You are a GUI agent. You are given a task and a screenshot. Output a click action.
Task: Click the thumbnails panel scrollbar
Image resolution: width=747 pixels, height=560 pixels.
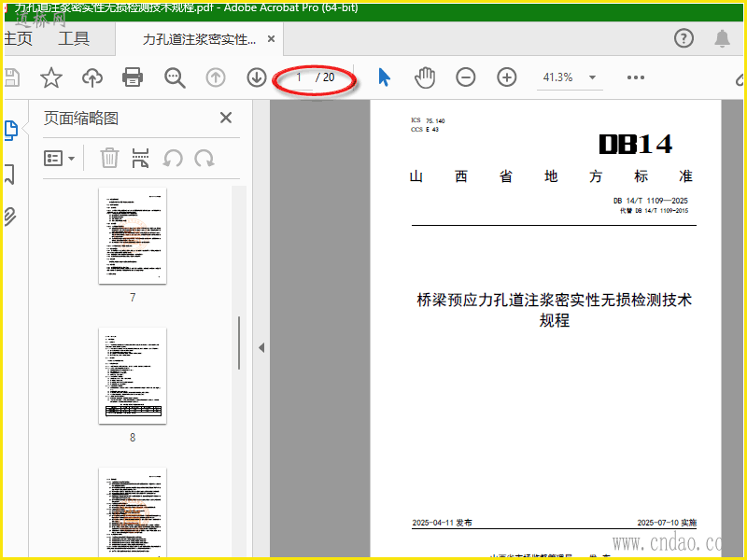(x=239, y=343)
